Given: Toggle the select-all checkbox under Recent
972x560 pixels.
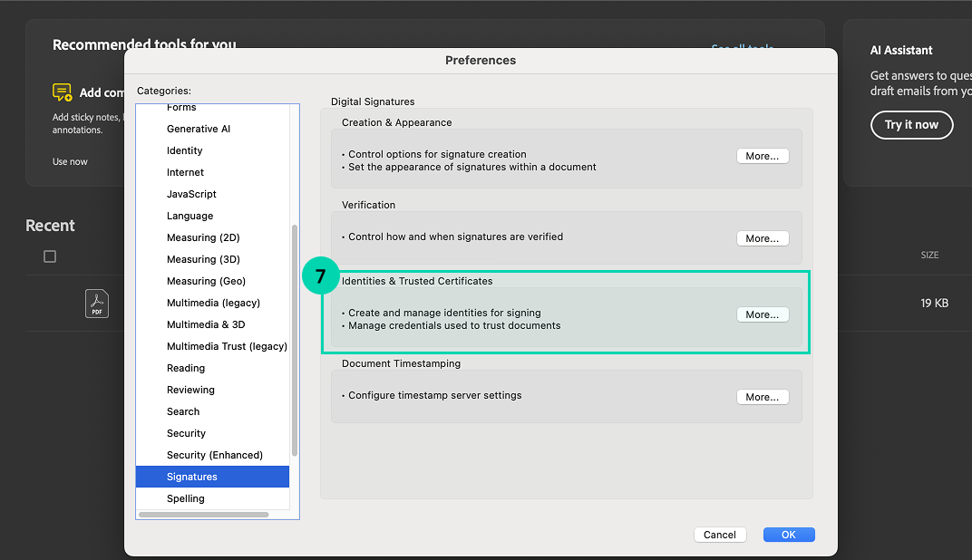Looking at the screenshot, I should 50,256.
